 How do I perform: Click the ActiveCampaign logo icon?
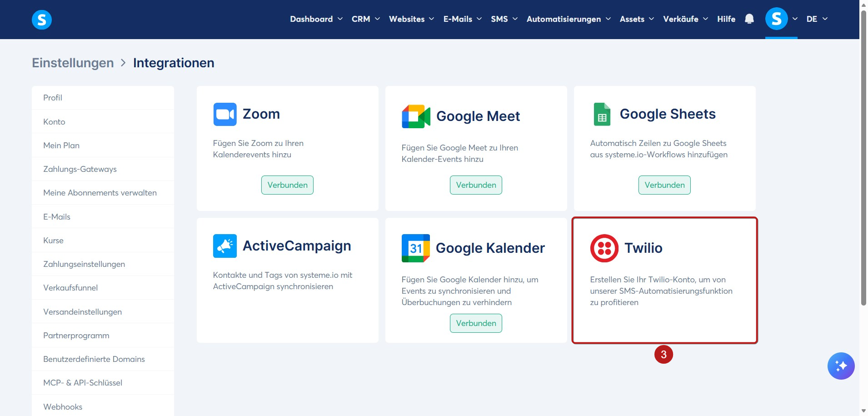(225, 246)
